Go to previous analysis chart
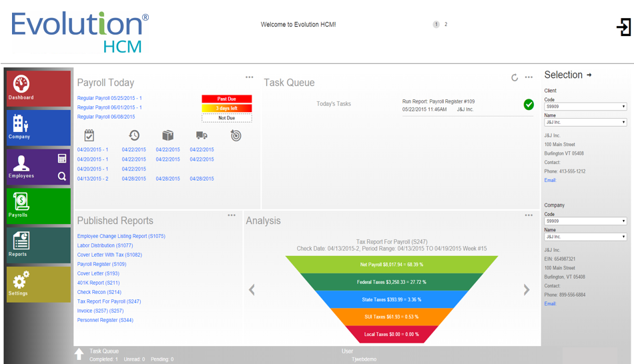Viewport: 634px width, 364px height. point(252,289)
